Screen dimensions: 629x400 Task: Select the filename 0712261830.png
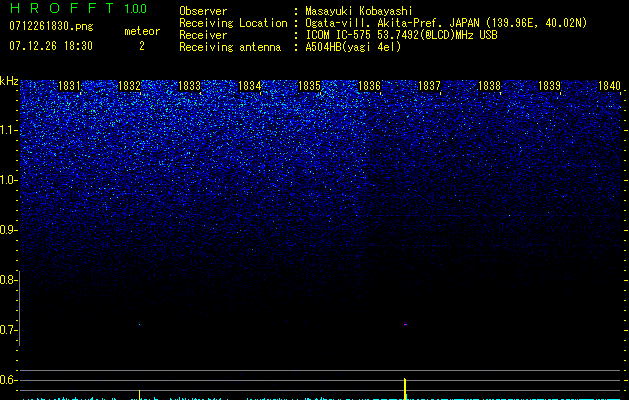[51, 26]
